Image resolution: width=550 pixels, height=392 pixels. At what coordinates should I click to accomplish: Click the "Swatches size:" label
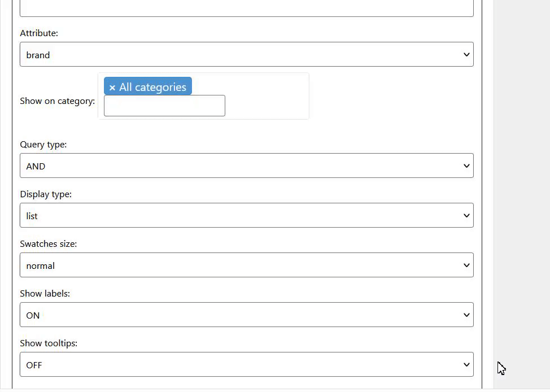pyautogui.click(x=49, y=244)
